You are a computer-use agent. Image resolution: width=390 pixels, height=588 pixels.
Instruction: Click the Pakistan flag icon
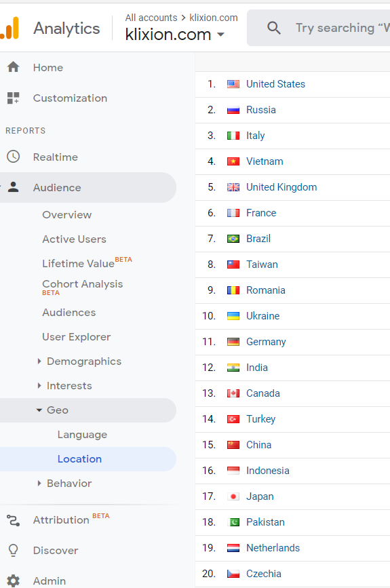point(233,522)
